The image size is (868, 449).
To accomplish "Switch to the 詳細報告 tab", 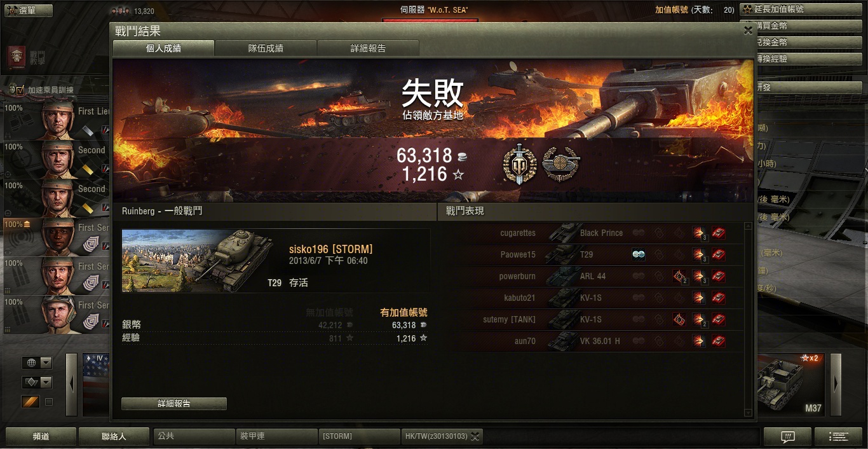I will [x=368, y=48].
